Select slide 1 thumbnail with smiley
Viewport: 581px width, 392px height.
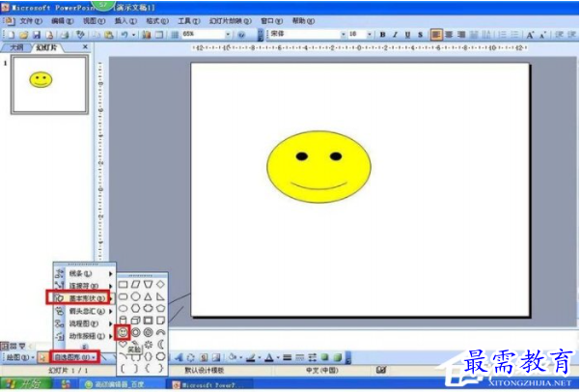tap(49, 84)
